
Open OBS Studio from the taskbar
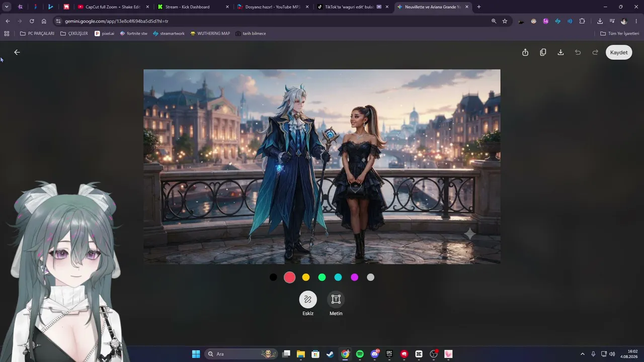click(x=434, y=354)
